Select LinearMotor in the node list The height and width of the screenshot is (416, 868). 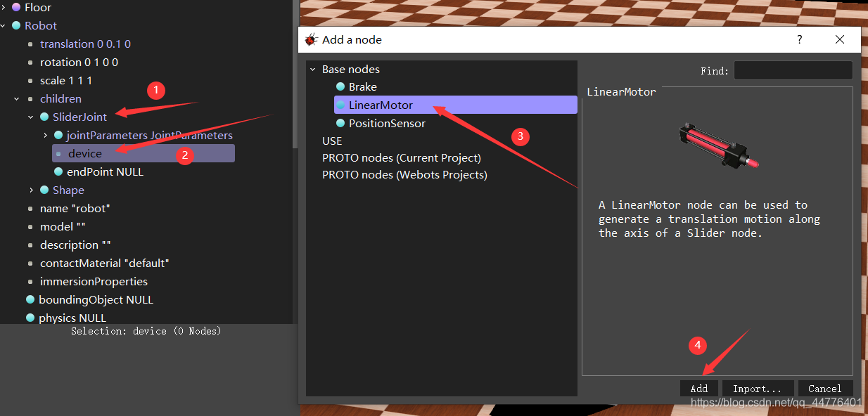455,105
